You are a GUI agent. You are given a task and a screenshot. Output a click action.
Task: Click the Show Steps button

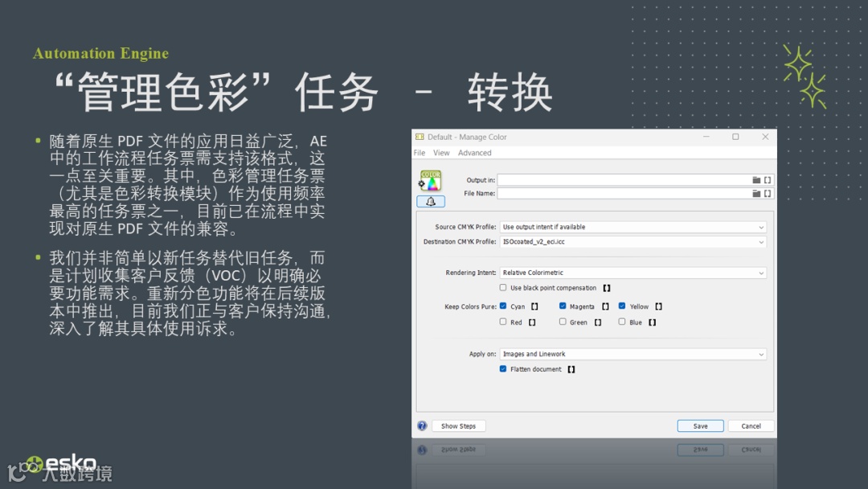pos(458,426)
